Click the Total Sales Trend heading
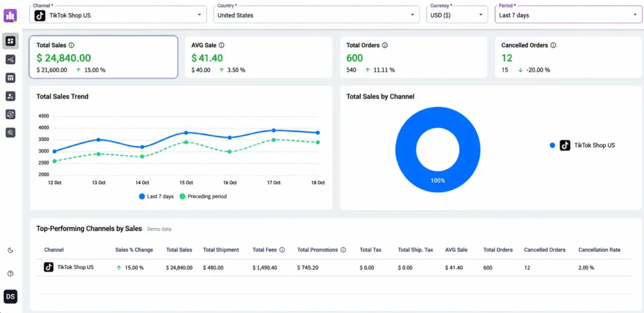Screen dimensions: 644x313 coord(62,97)
